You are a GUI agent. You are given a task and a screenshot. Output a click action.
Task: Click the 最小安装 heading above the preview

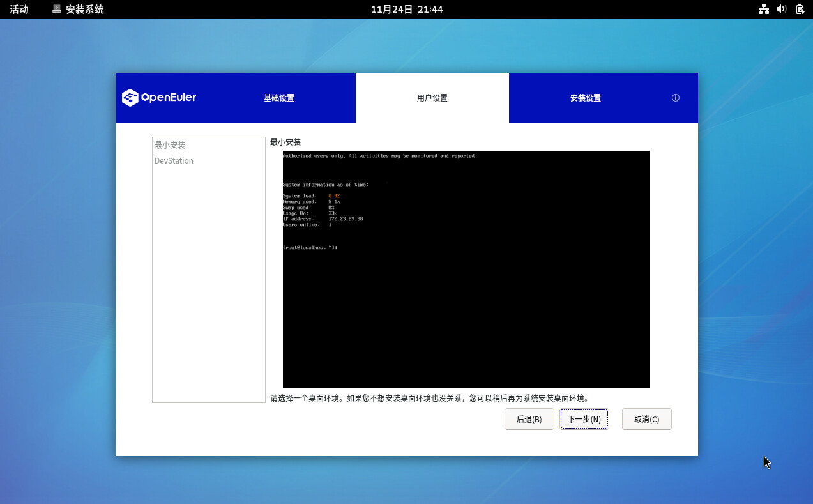285,142
